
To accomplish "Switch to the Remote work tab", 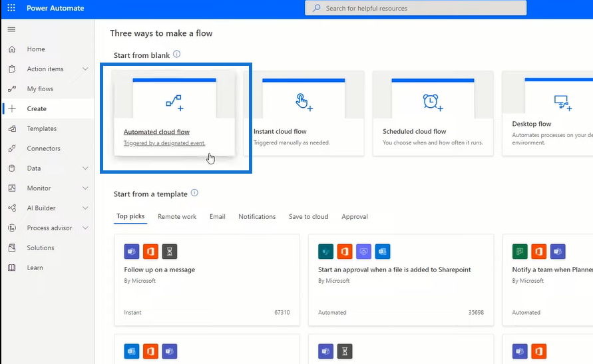I will click(177, 216).
